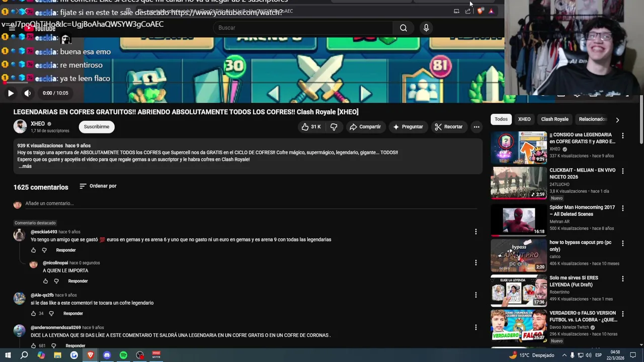Open the CLICKBAIT - MELIAN EN VIVO thumbnail
This screenshot has height=362, width=644.
(x=519, y=183)
